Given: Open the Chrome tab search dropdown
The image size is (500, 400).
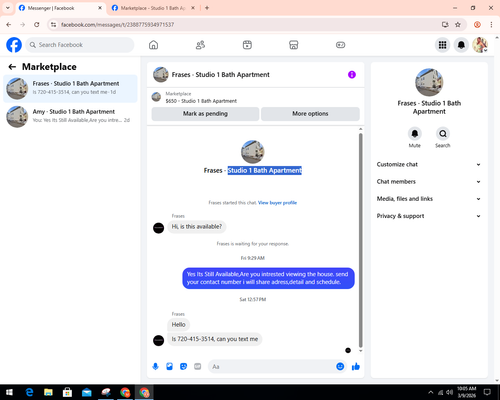Looking at the screenshot, I should (8, 8).
